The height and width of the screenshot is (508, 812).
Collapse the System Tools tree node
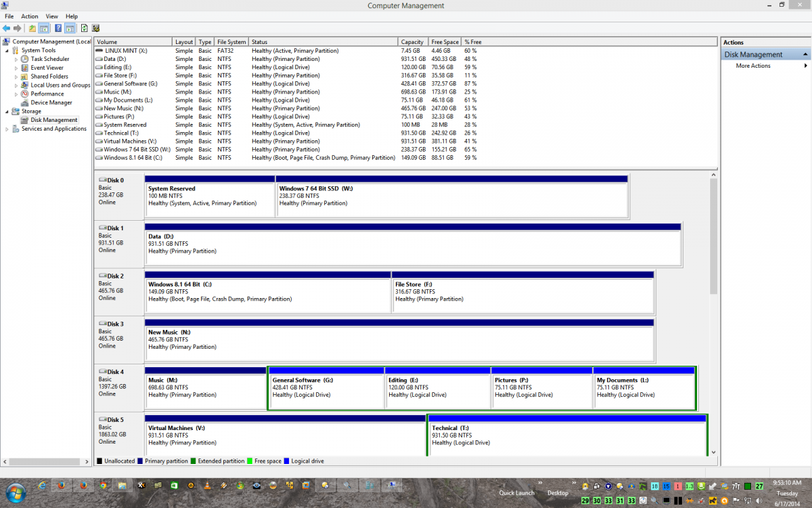pyautogui.click(x=7, y=51)
